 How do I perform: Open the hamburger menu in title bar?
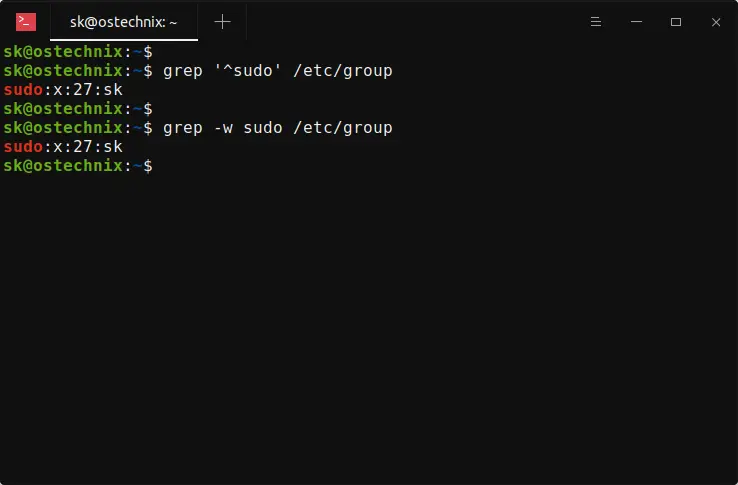pos(596,21)
